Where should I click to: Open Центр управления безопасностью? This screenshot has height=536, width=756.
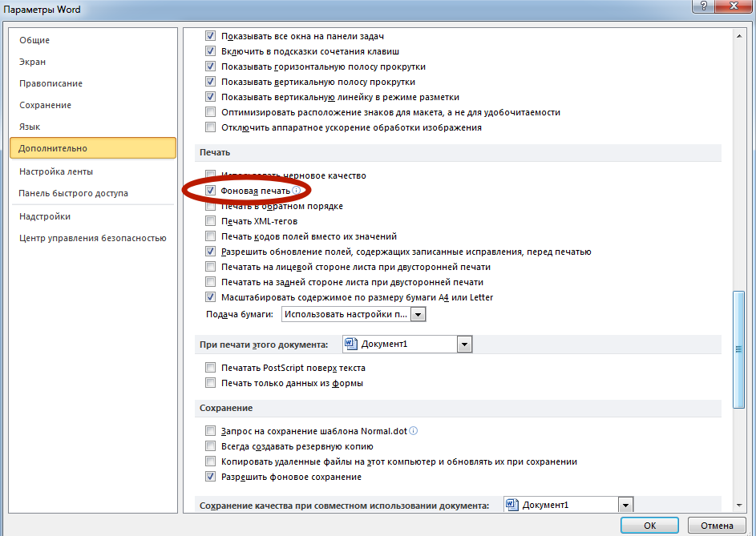click(x=92, y=238)
